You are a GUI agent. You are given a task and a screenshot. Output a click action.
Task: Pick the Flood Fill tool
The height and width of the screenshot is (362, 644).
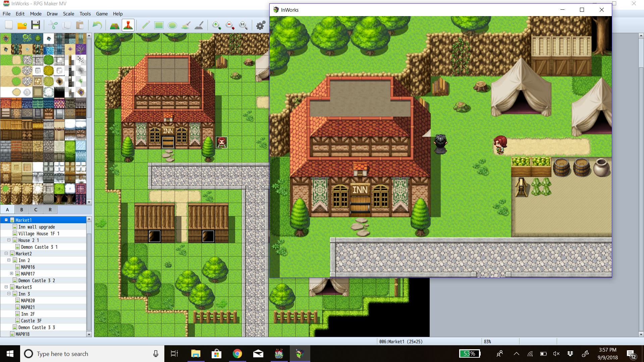185,25
